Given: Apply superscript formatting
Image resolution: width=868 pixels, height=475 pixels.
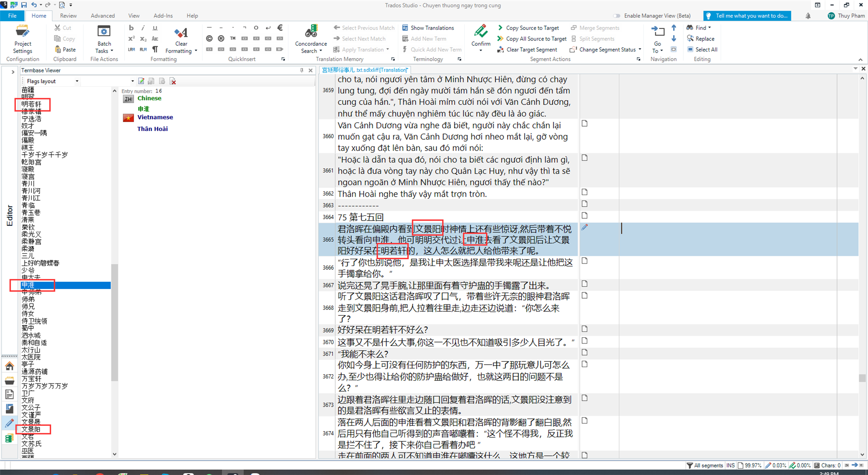Looking at the screenshot, I should point(131,39).
